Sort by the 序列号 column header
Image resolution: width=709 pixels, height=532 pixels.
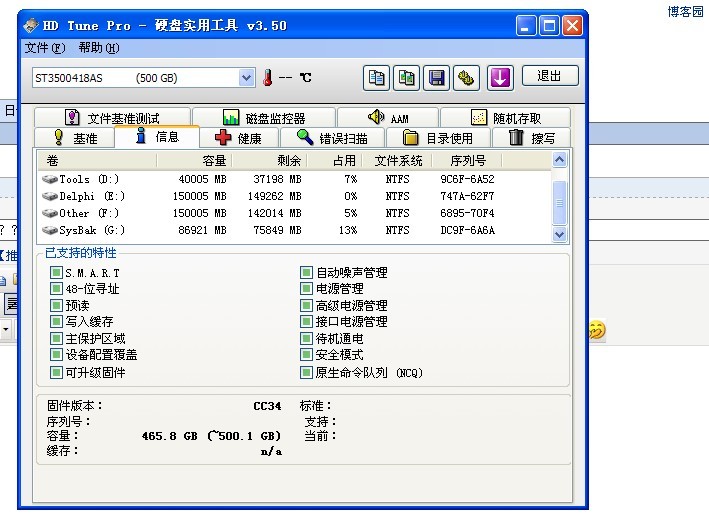point(468,160)
